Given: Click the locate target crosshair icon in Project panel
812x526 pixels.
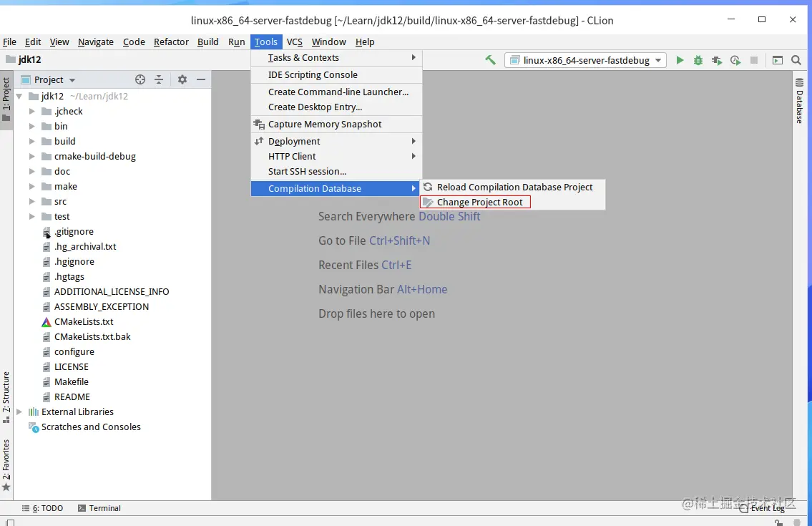Looking at the screenshot, I should tap(140, 79).
